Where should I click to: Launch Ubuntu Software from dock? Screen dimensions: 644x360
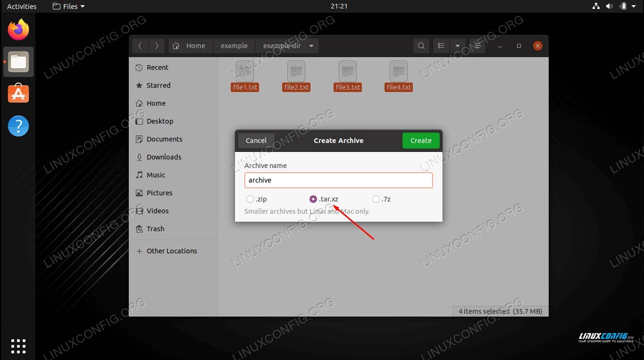pyautogui.click(x=18, y=94)
